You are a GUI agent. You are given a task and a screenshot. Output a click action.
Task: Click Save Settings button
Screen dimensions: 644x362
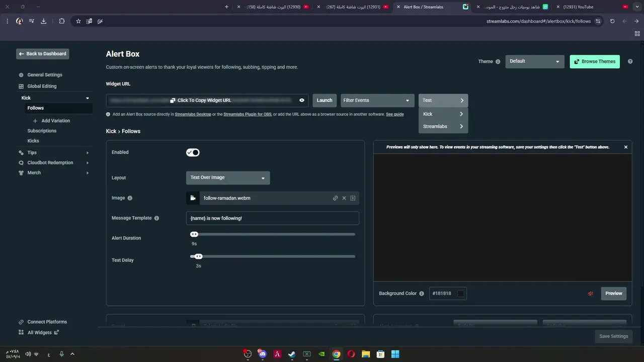click(614, 336)
